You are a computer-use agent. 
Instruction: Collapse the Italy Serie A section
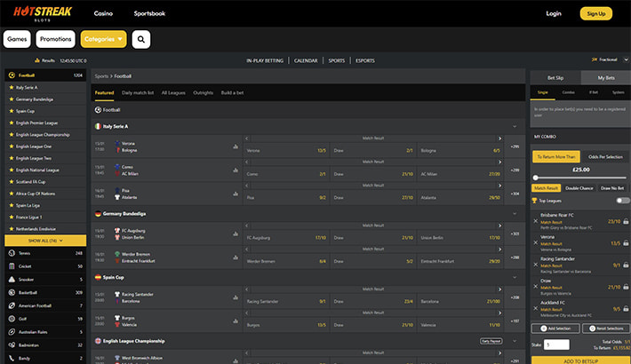coord(515,126)
